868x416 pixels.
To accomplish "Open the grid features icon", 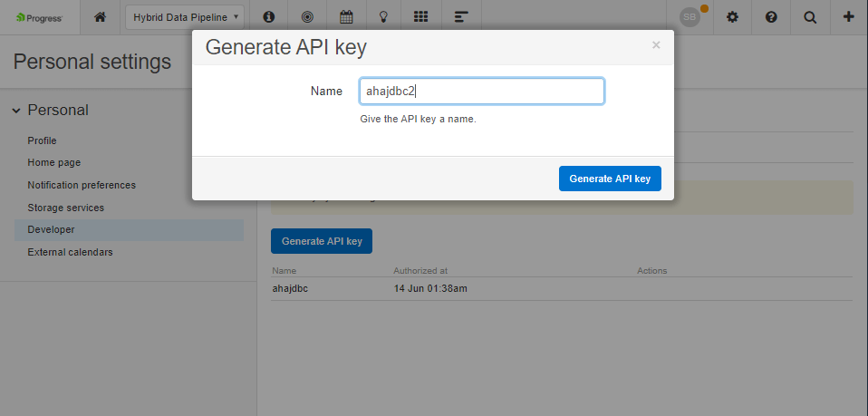I will click(420, 16).
